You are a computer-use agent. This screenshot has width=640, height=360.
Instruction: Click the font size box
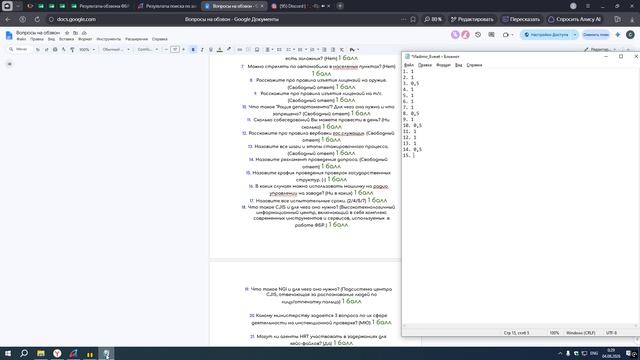pyautogui.click(x=175, y=50)
